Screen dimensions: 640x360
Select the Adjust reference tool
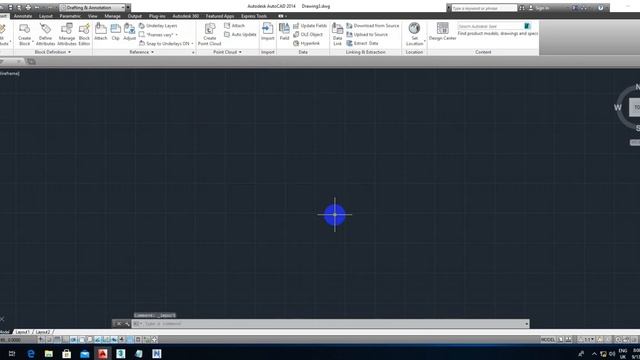(129, 32)
